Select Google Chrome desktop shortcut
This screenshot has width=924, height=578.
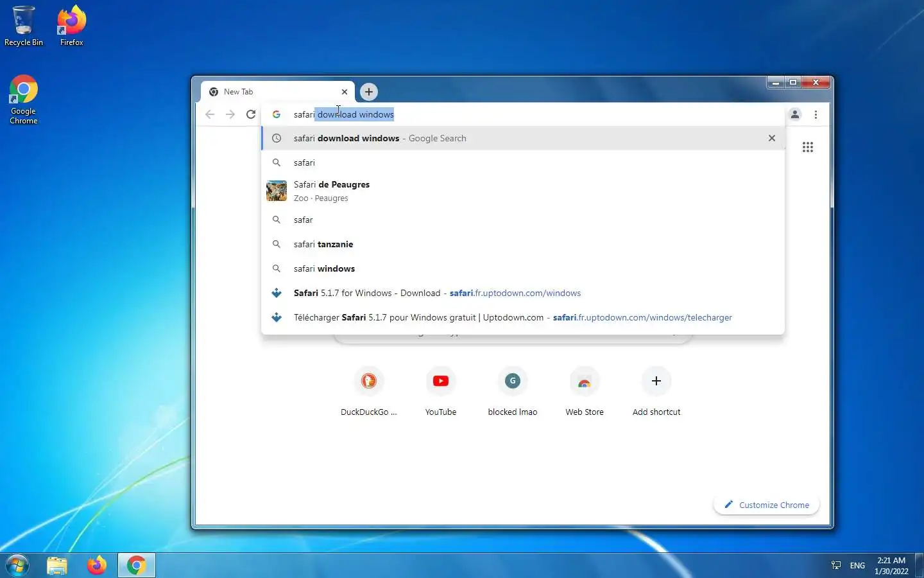tap(24, 100)
